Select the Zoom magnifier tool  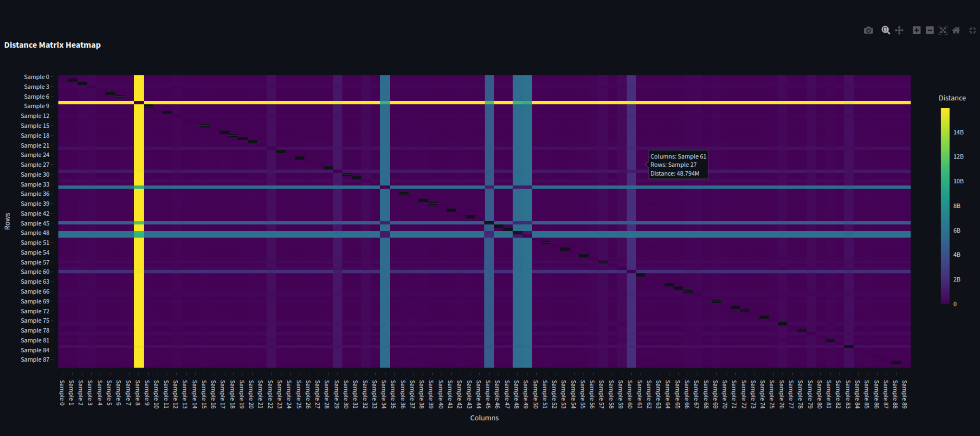(x=886, y=30)
